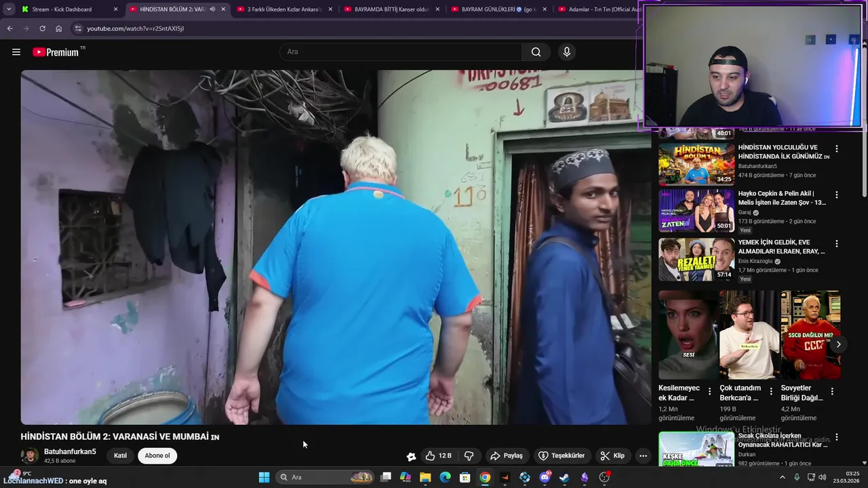Open the 'Kesilemeyec ek Kadar' short

(x=688, y=335)
